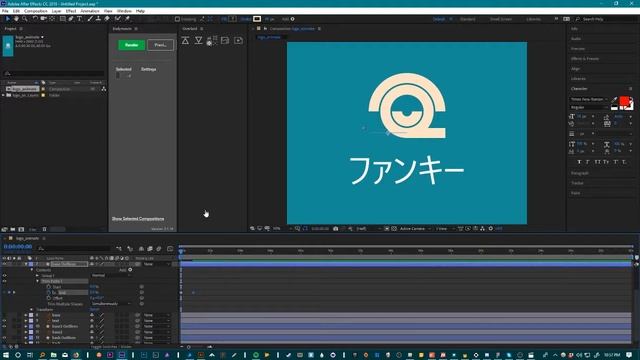
Task: Expand logo folder in Project panel
Action: tap(4, 95)
